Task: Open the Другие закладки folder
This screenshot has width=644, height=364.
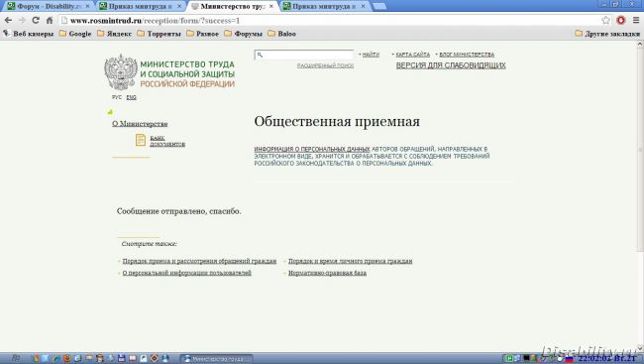Action: click(x=607, y=34)
